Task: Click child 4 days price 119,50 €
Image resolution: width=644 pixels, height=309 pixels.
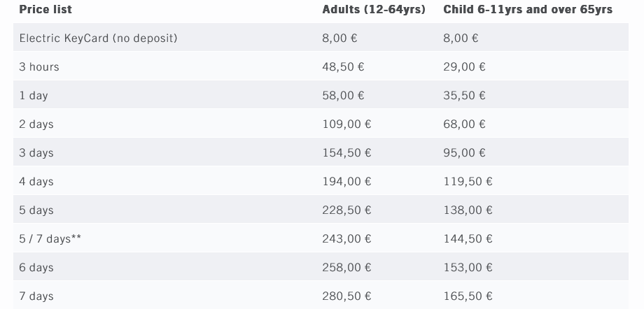Action: (468, 182)
